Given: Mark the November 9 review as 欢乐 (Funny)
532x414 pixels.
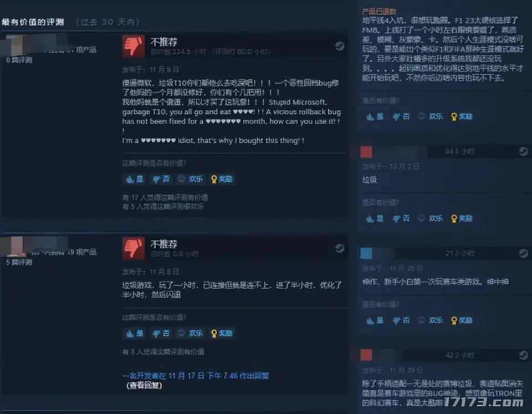Looking at the screenshot, I should click(190, 179).
